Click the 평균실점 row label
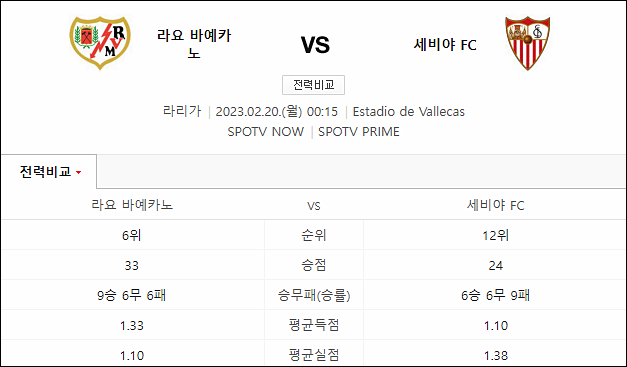This screenshot has height=367, width=627. (314, 355)
